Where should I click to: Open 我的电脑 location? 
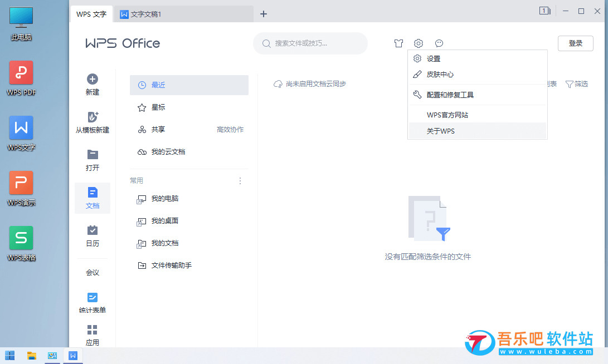pos(189,199)
